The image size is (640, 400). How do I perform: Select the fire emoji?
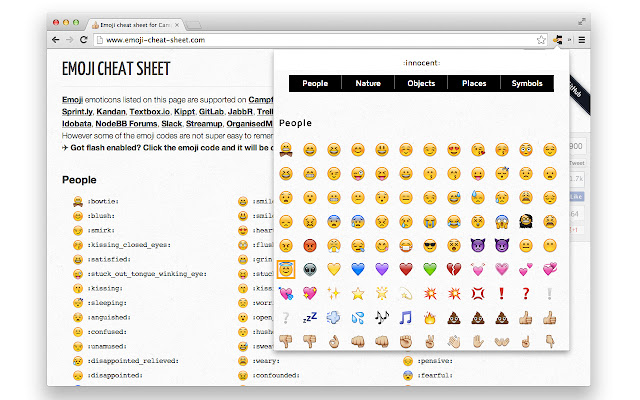coord(430,317)
